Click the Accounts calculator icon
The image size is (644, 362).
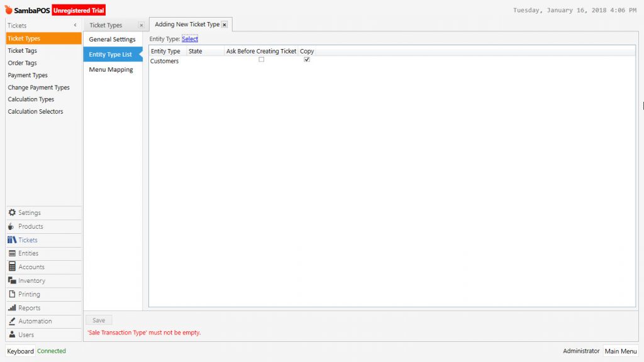[13, 266]
